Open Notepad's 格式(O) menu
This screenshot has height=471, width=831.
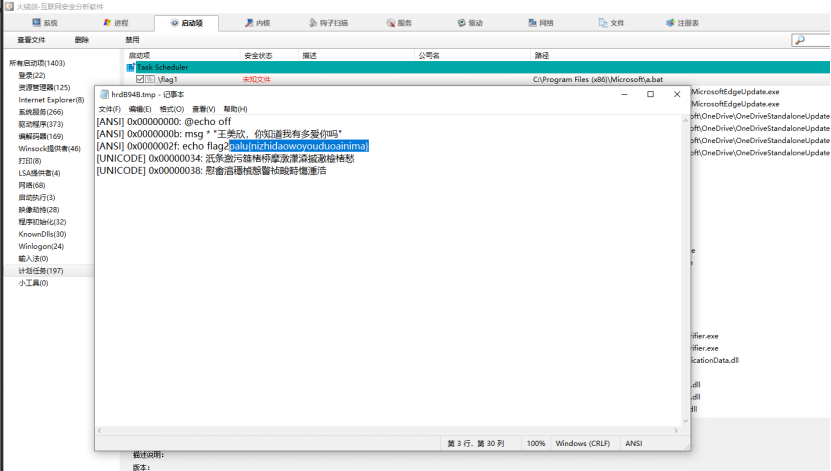point(172,109)
